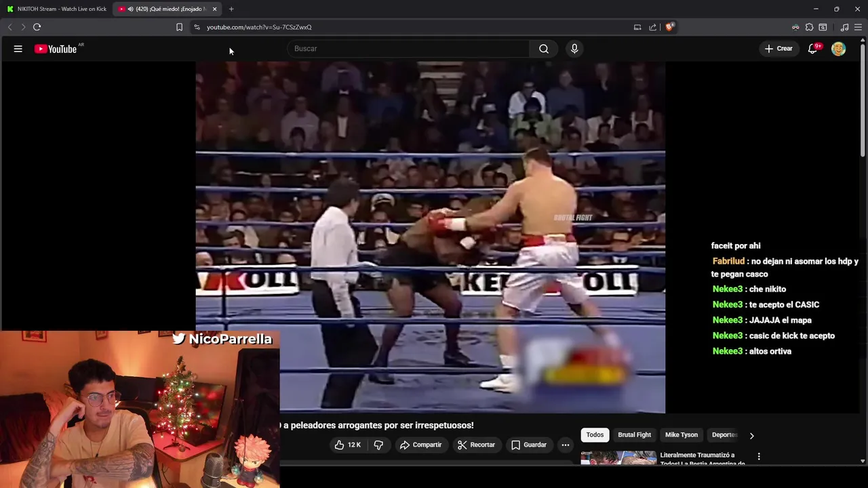The image size is (868, 488).
Task: Go back in browser history
Action: [x=9, y=27]
